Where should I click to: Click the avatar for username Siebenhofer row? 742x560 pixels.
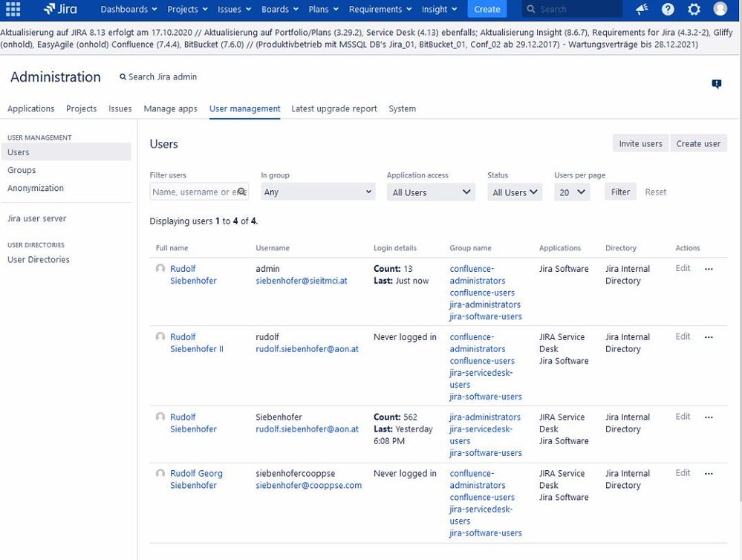click(160, 417)
